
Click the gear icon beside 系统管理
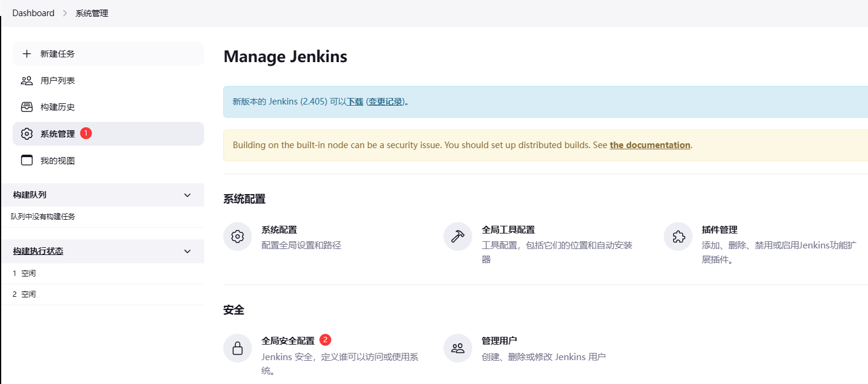coord(26,134)
